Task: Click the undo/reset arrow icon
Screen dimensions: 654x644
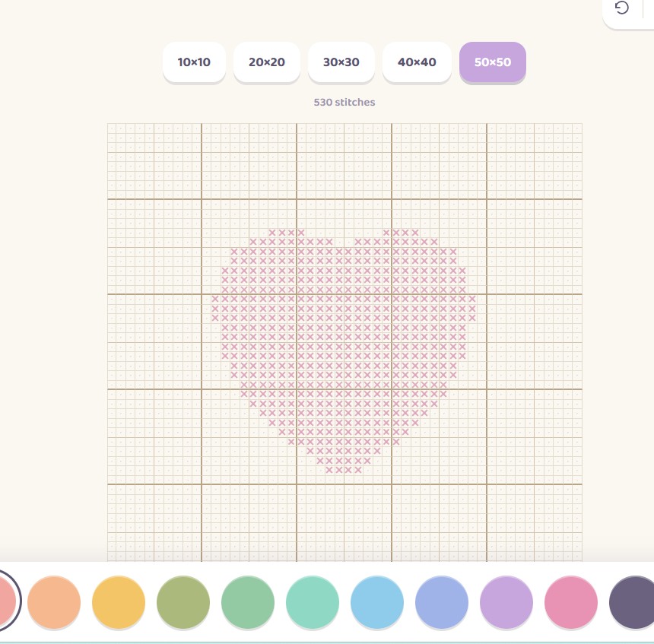Action: click(621, 8)
